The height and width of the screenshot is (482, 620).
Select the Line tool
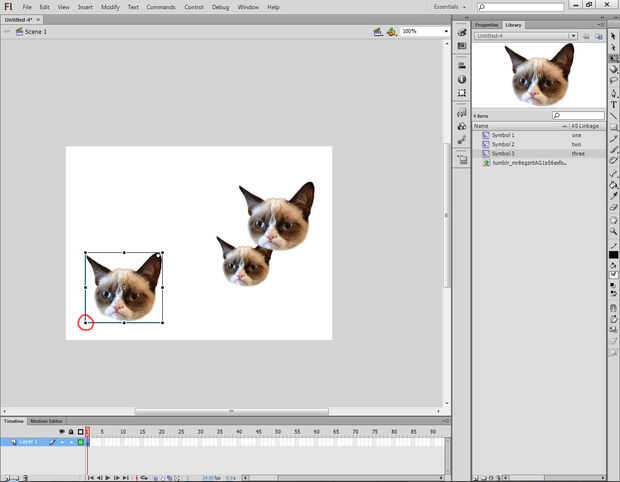(613, 115)
